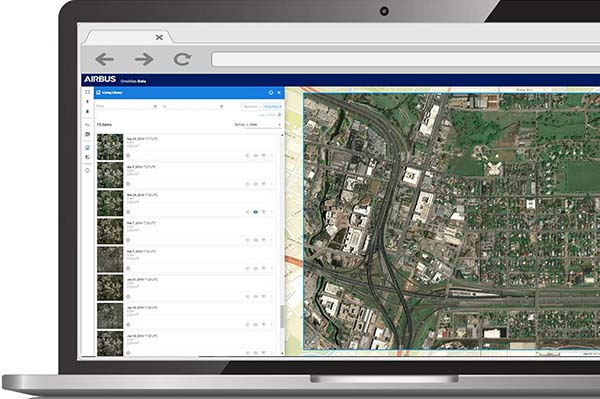The height and width of the screenshot is (399, 600).
Task: Click the topmost icon in the left sidebar
Action: pyautogui.click(x=88, y=92)
